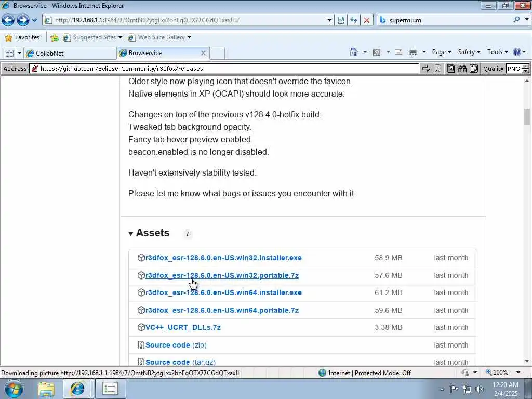Expand the Home button dropdown arrow
532x399 pixels.
pos(365,52)
